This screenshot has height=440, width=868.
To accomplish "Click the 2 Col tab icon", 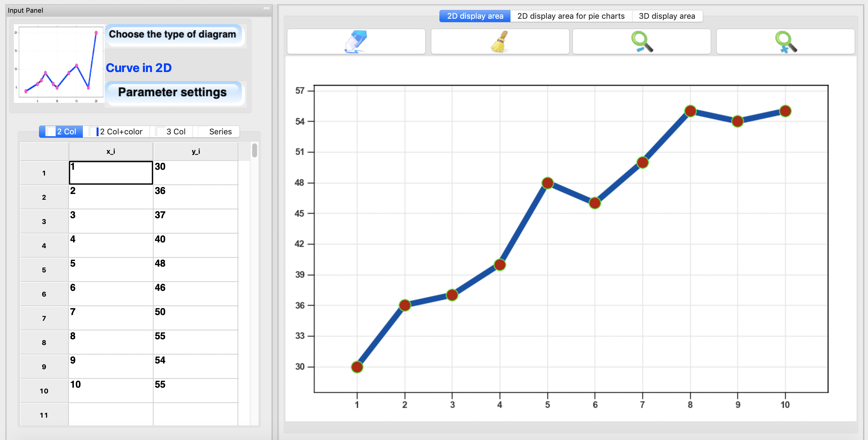I will 51,132.
